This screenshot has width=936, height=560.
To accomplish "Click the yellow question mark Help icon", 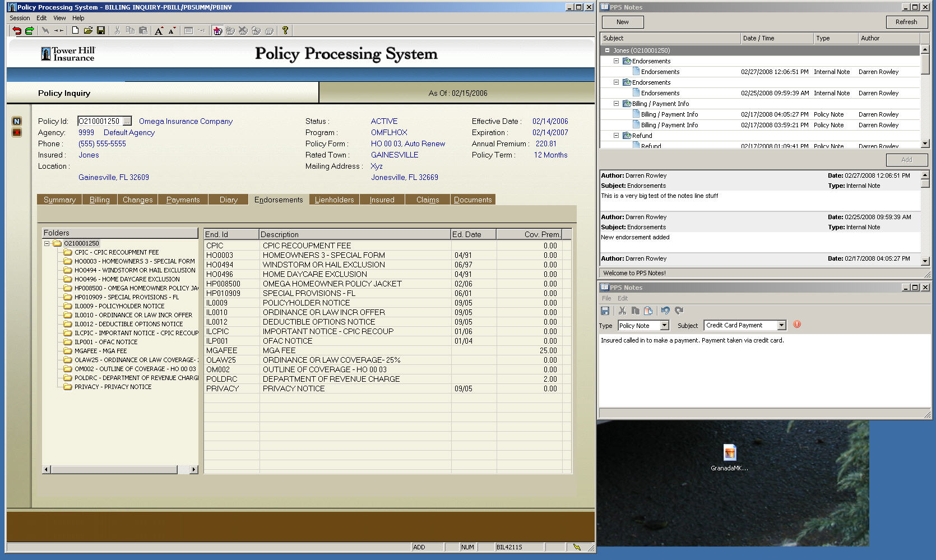I will point(285,30).
